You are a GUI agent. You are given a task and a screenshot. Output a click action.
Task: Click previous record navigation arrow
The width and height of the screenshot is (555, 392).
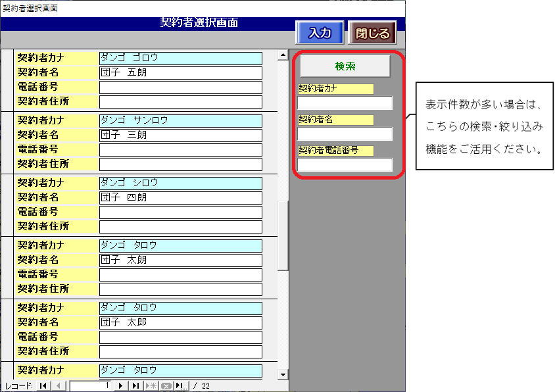coord(57,386)
